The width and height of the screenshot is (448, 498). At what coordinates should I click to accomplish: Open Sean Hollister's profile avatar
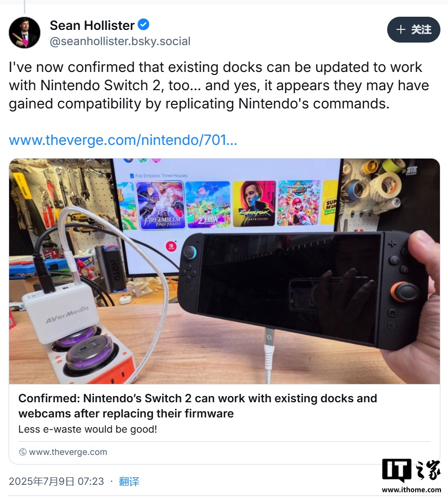tap(24, 32)
